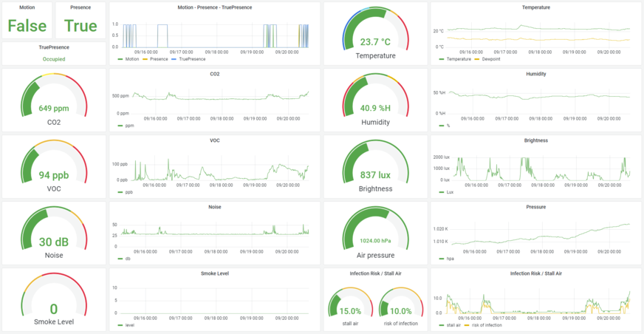Click the Occupied TruePresence status

point(54,59)
